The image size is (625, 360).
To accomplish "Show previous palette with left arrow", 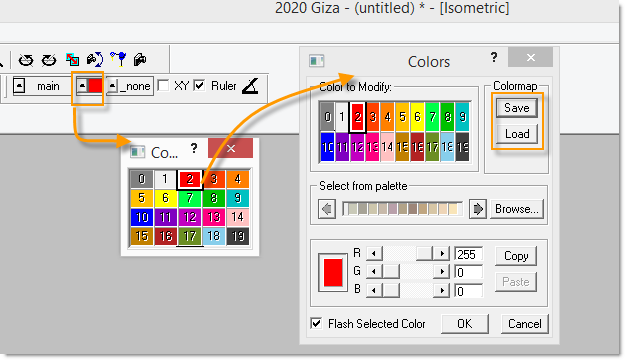I will coord(327,209).
